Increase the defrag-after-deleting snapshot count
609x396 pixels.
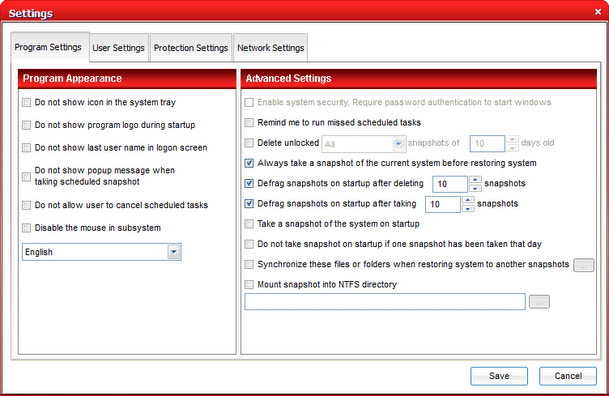coord(475,180)
